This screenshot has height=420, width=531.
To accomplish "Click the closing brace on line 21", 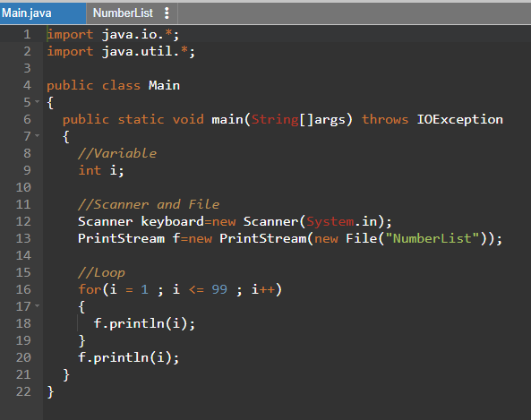I will 66,375.
